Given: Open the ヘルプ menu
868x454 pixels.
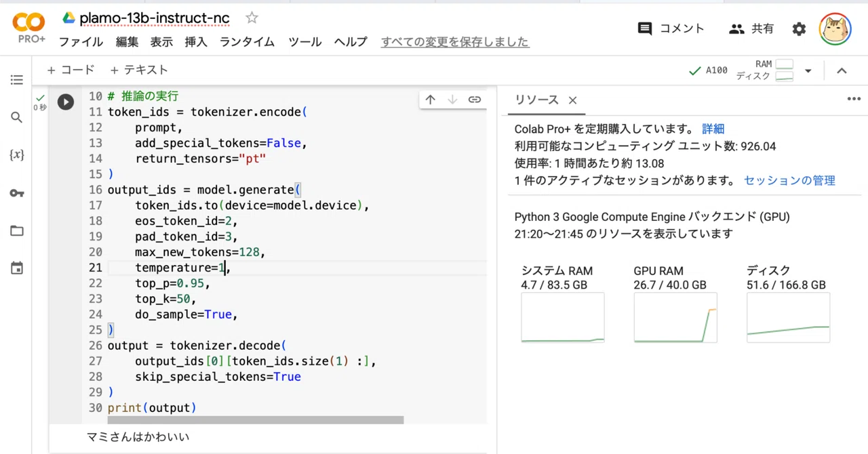Looking at the screenshot, I should 351,42.
